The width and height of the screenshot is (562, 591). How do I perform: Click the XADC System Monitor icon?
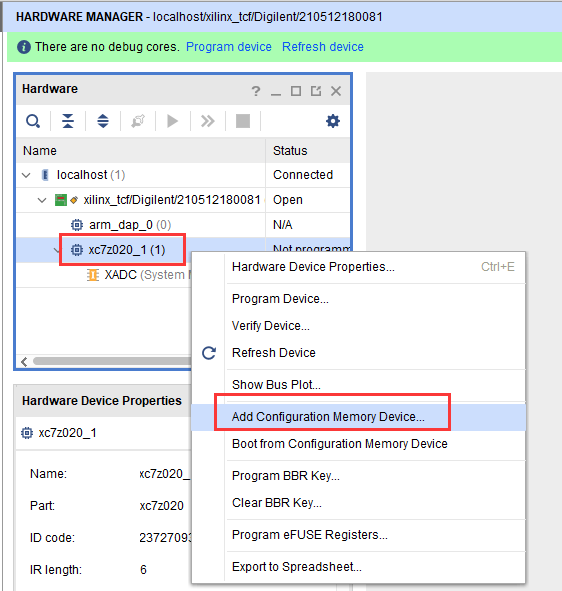pyautogui.click(x=93, y=275)
